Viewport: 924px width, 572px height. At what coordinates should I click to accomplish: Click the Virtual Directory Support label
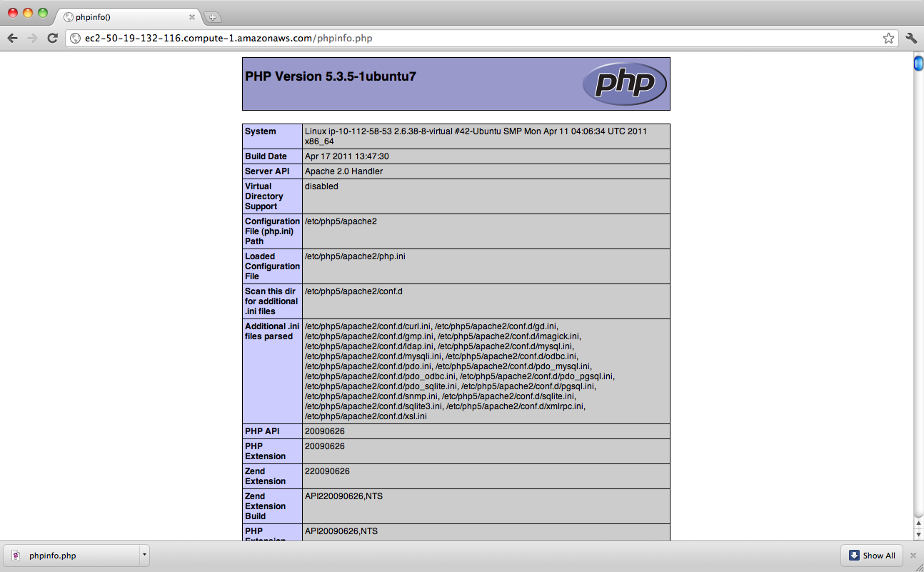coord(264,196)
